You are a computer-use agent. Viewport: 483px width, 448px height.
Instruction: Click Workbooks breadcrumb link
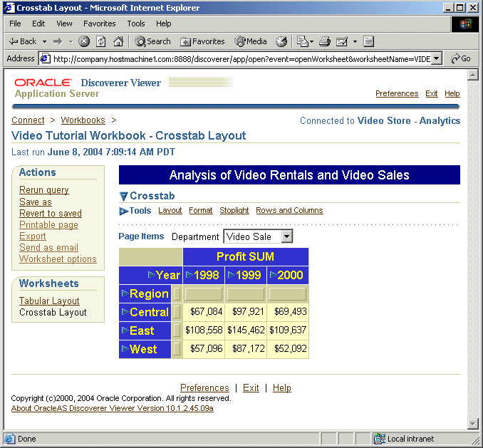click(83, 120)
